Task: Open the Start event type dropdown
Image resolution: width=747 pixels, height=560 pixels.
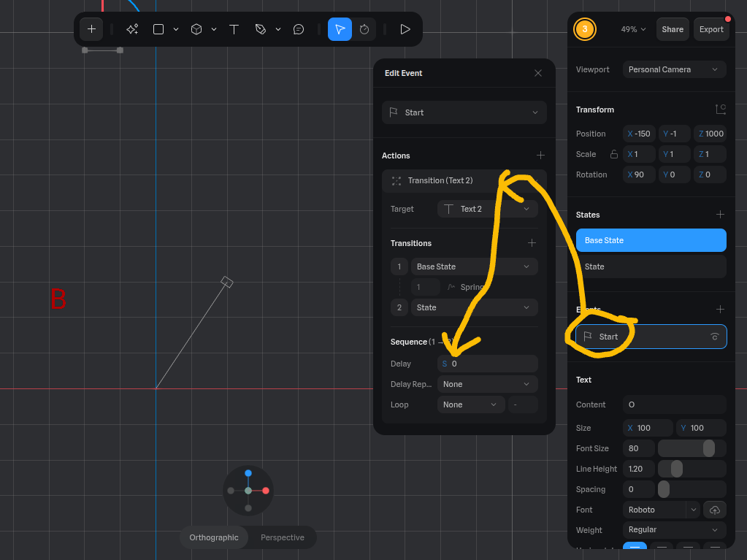Action: 464,112
